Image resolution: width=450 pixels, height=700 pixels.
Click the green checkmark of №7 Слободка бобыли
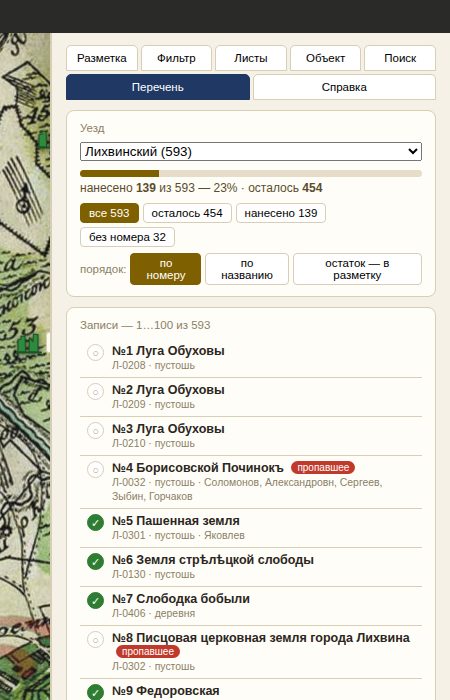point(95,600)
